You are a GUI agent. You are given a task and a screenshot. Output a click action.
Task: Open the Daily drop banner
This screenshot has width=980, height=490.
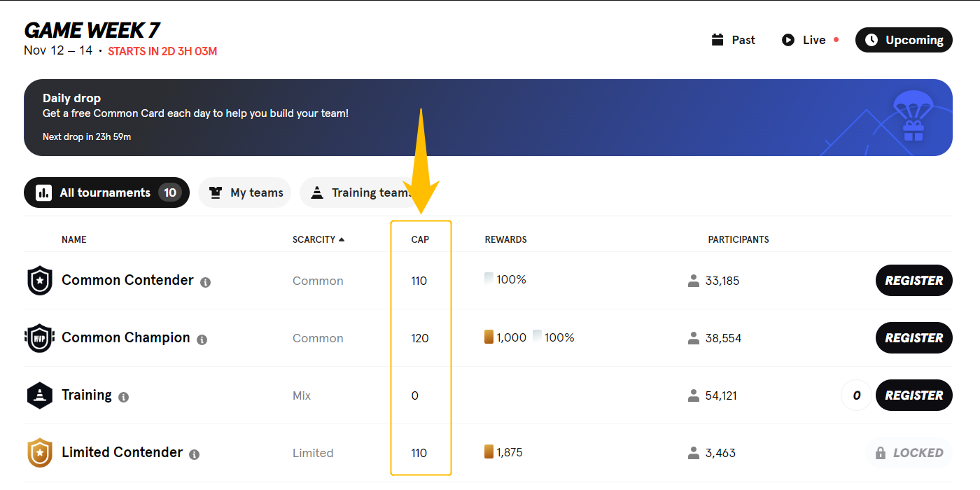(x=488, y=118)
